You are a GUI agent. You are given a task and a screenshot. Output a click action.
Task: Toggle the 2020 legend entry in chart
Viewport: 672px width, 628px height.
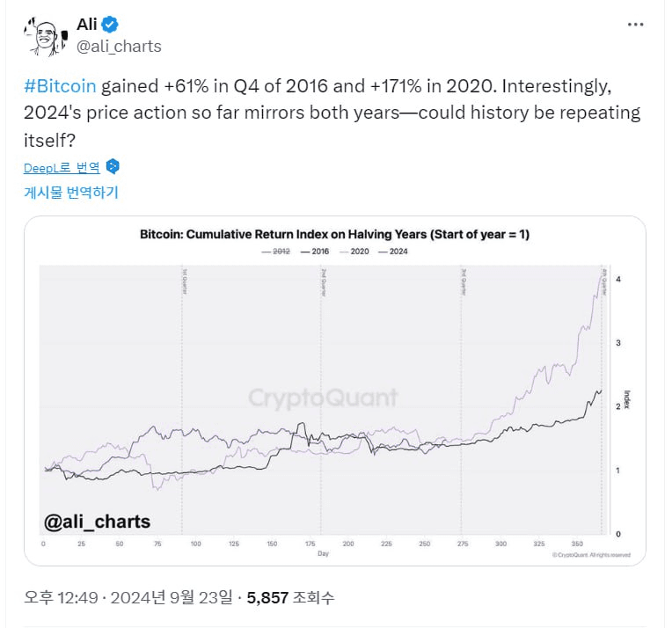[354, 252]
